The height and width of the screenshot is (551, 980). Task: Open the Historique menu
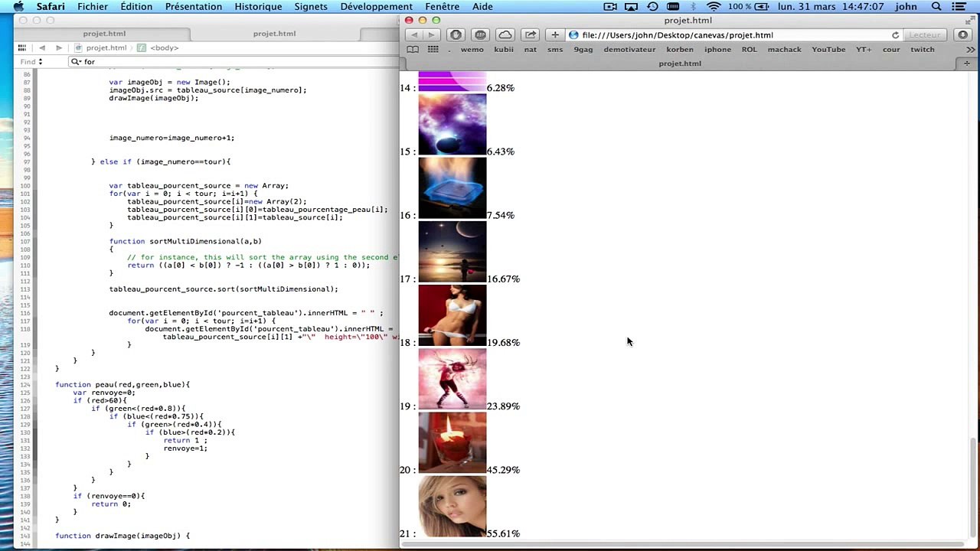[x=258, y=7]
